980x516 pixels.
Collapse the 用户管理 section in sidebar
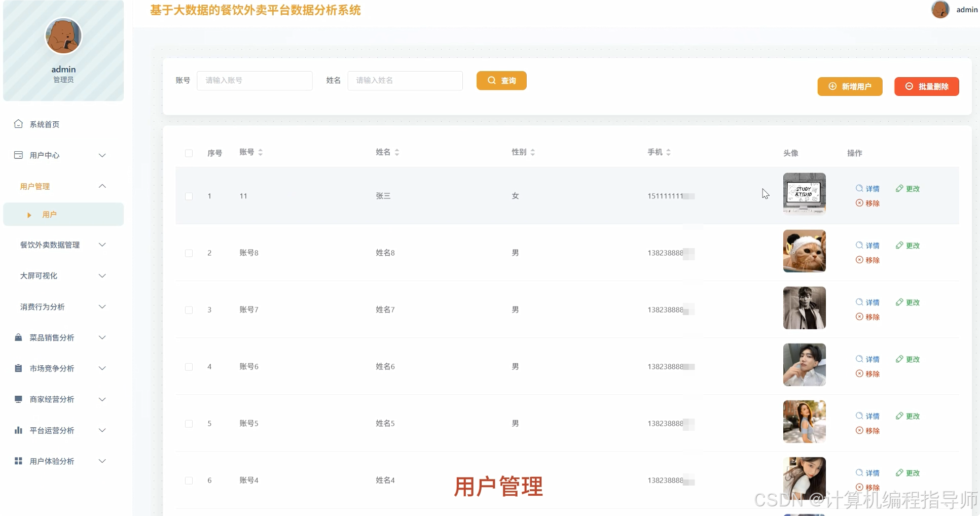tap(63, 186)
